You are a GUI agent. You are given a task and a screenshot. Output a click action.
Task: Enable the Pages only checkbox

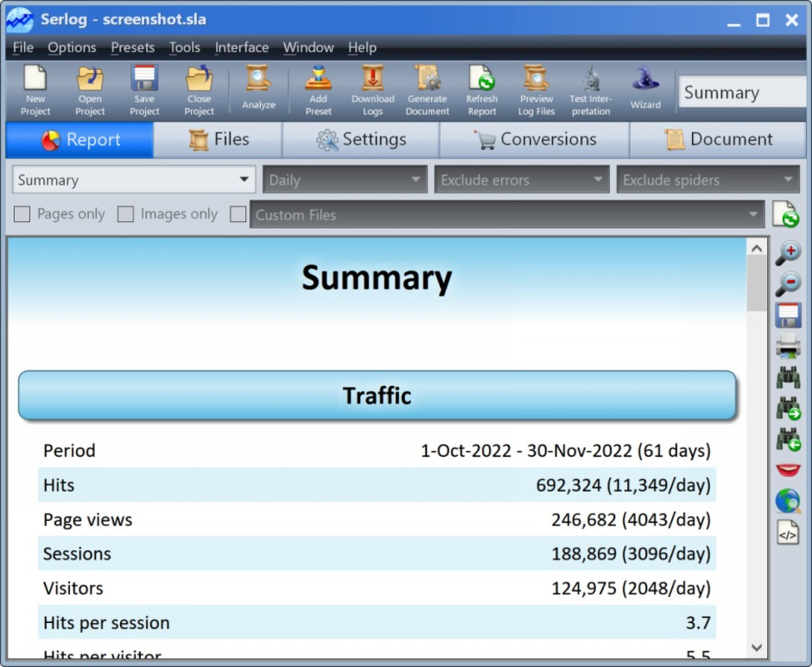(x=22, y=214)
